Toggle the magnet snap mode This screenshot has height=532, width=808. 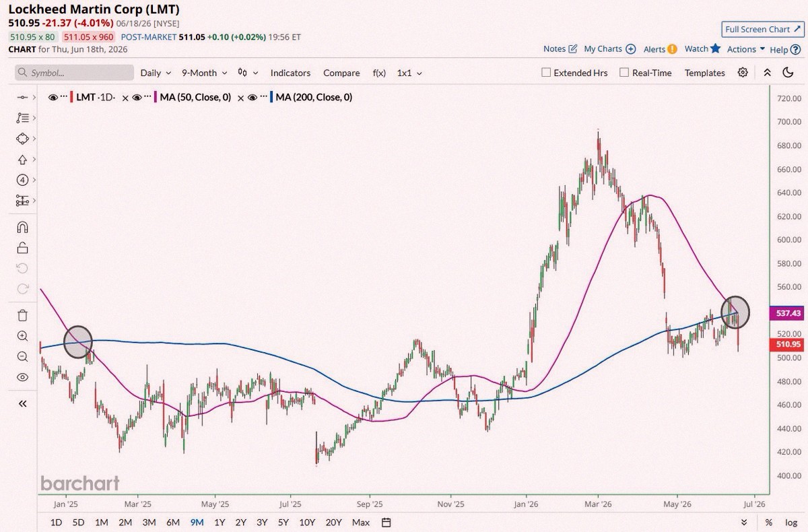[22, 227]
